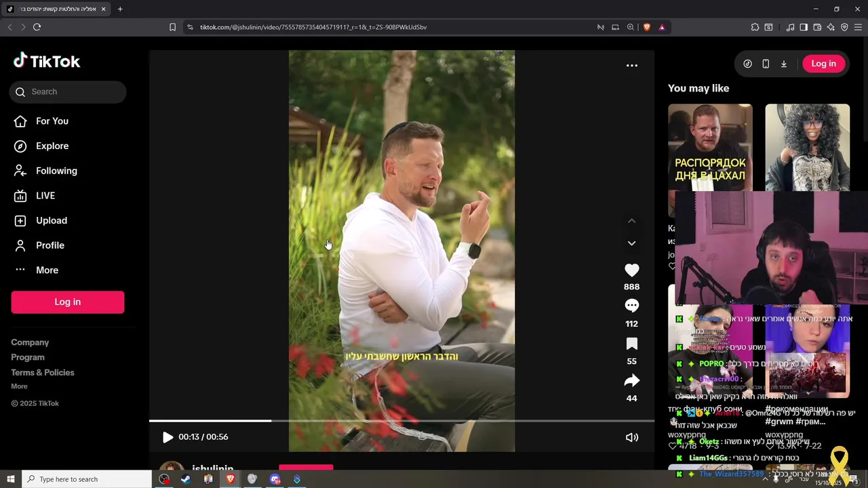Open the Leo AI sparkle icon
The image size is (868, 488).
[x=831, y=27]
